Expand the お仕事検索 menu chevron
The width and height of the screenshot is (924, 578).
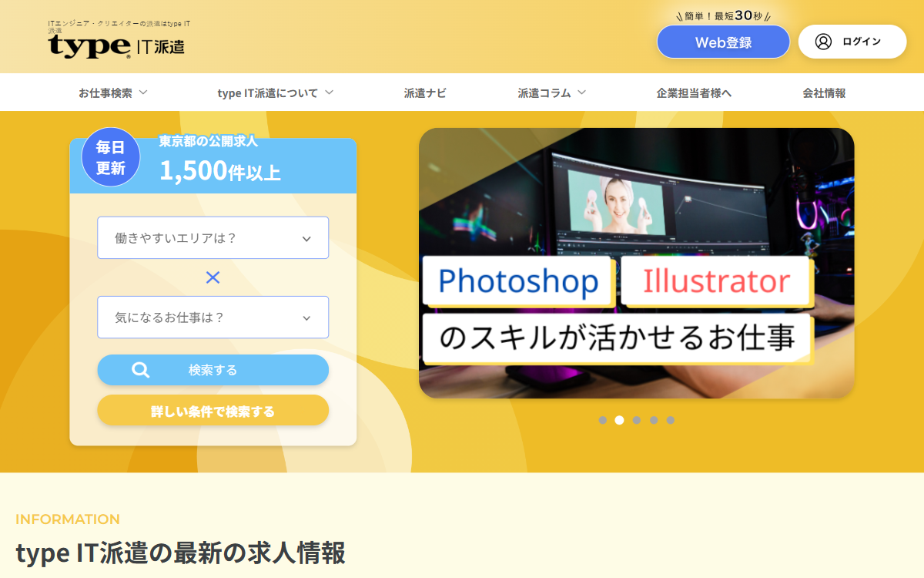click(143, 92)
